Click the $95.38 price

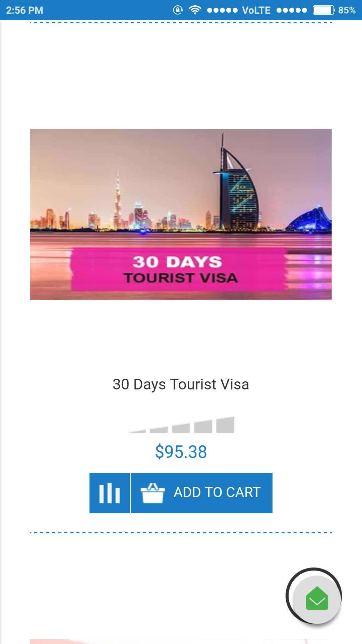click(x=181, y=452)
